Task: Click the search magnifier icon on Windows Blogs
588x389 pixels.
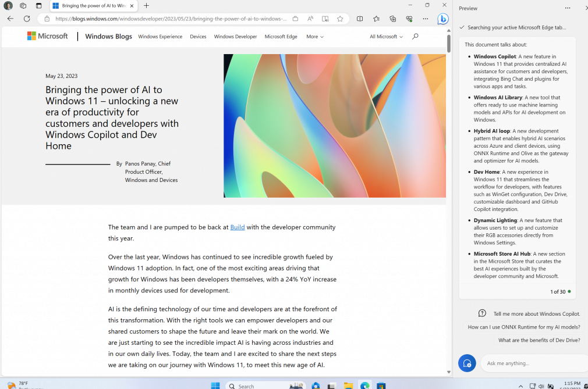Action: (x=415, y=37)
